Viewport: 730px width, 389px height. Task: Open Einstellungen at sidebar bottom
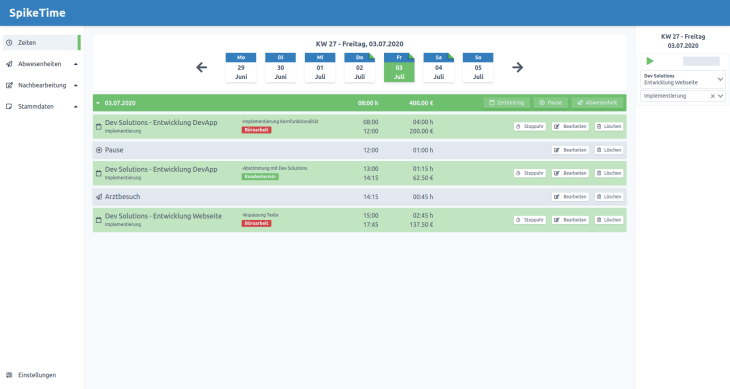tap(37, 375)
